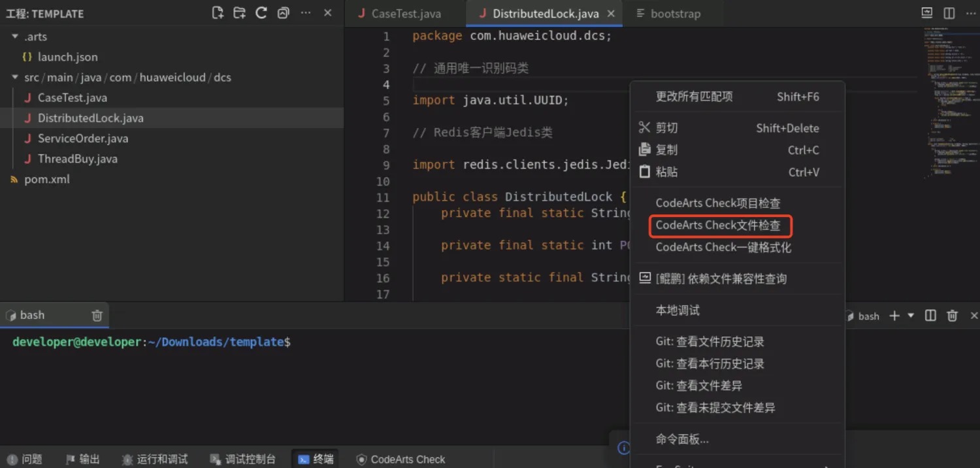Click the code minimap overview
Image resolution: width=980 pixels, height=468 pixels.
(951, 105)
